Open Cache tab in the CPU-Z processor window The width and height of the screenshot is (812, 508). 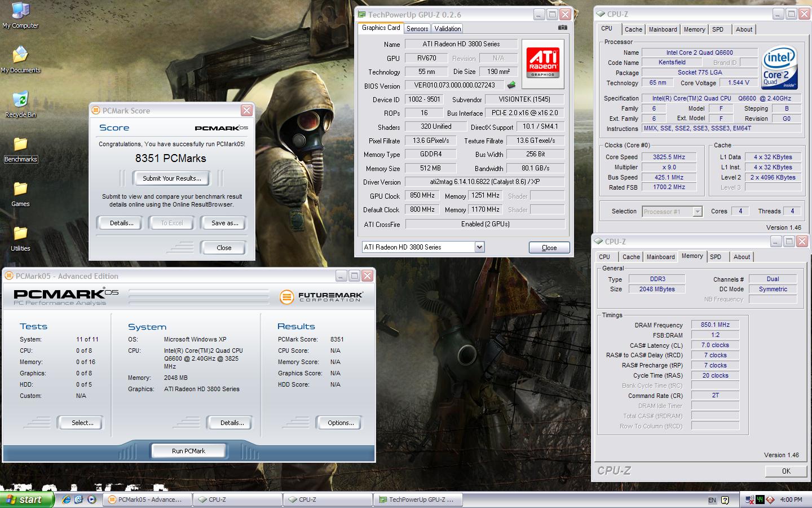[x=633, y=29]
